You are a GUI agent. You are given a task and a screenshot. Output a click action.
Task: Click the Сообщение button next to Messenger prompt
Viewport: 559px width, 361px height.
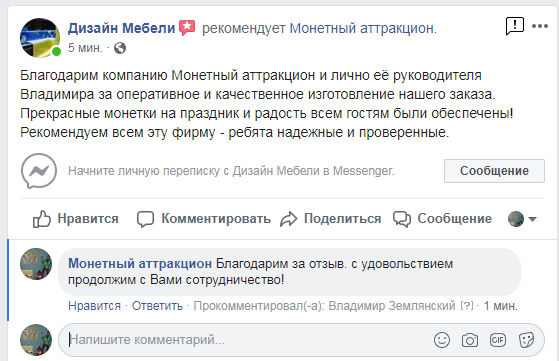pyautogui.click(x=494, y=171)
